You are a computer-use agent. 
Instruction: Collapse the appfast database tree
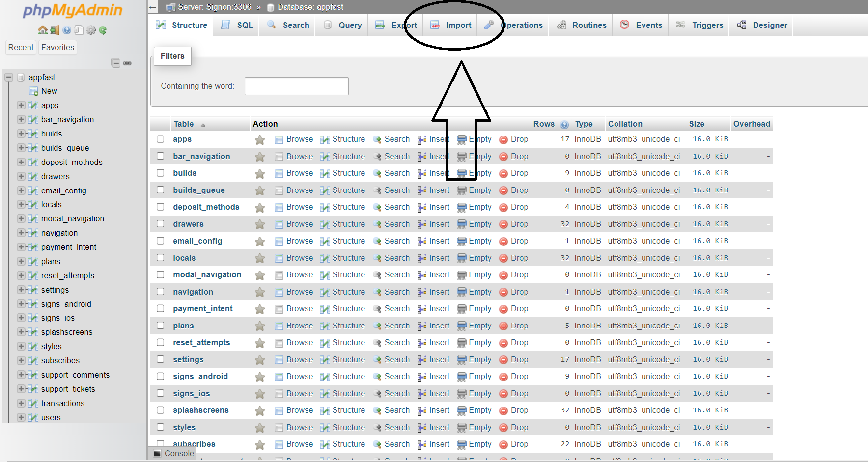point(9,77)
